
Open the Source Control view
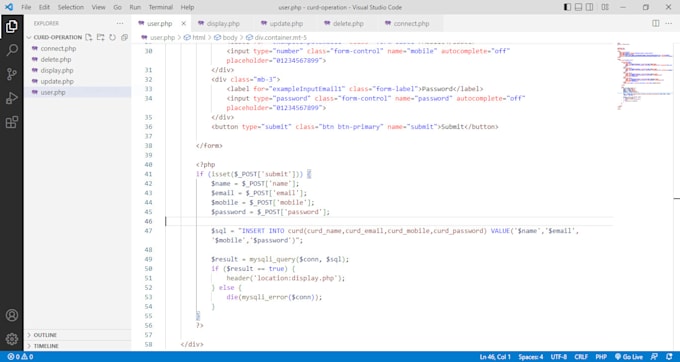tap(12, 74)
